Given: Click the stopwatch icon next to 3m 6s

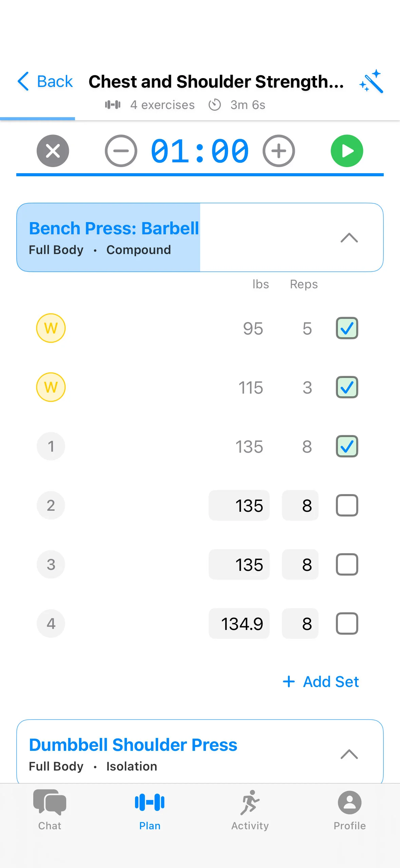Looking at the screenshot, I should pyautogui.click(x=215, y=105).
